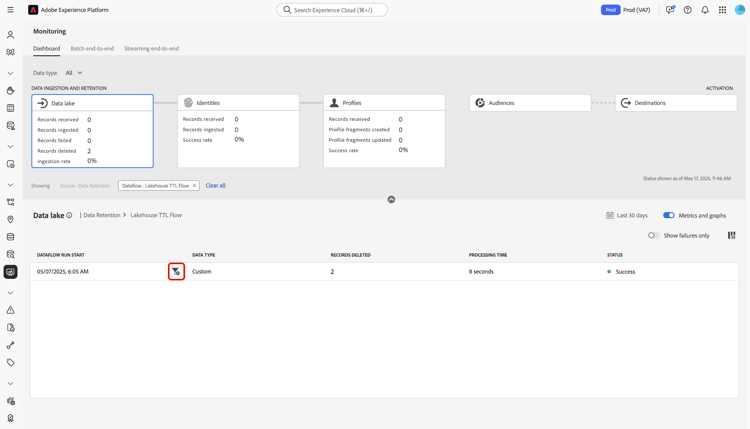Screen dimensions: 750x429
Task: Collapse the metrics panel with up chevron
Action: (x=391, y=199)
